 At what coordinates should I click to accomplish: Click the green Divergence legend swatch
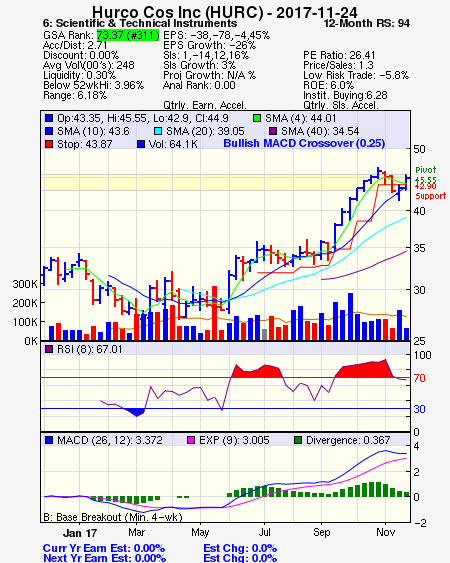[298, 440]
